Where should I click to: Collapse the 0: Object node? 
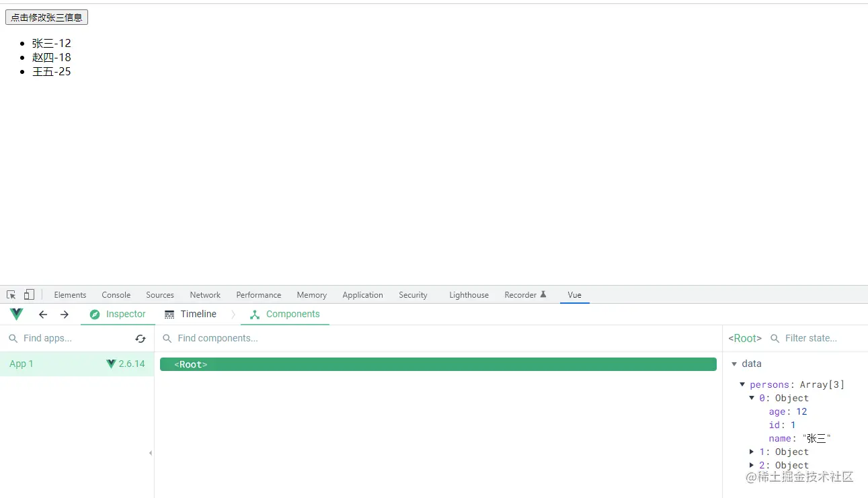[752, 398]
